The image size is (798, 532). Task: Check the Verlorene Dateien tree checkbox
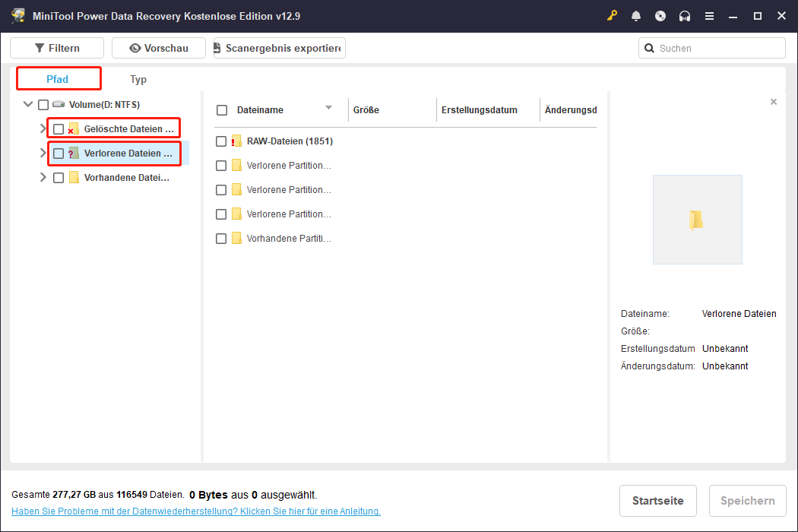[59, 154]
